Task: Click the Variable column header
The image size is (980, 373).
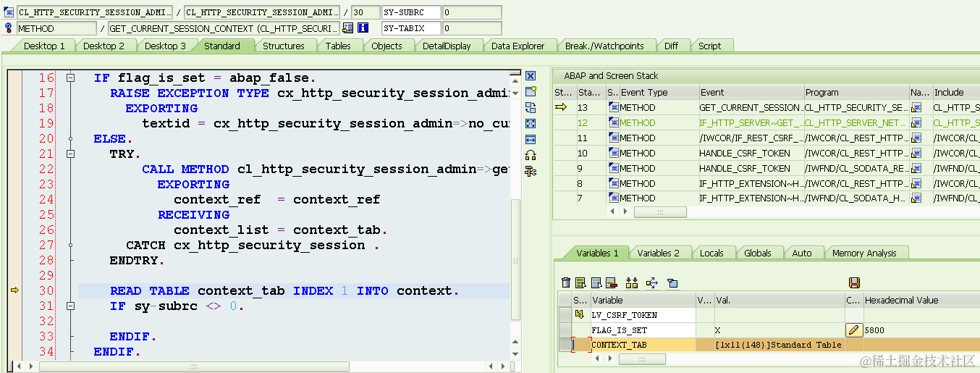Action: pyautogui.click(x=643, y=300)
